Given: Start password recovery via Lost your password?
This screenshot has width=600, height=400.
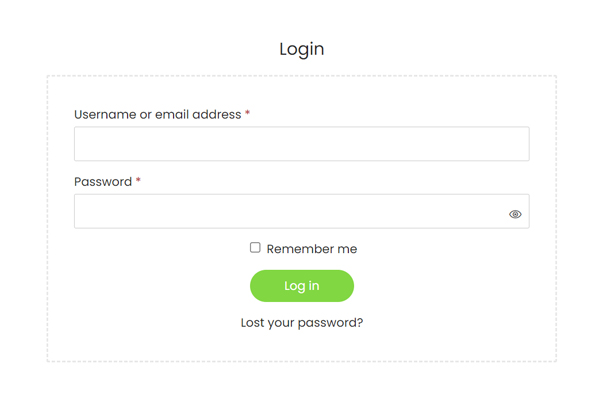Looking at the screenshot, I should point(301,323).
